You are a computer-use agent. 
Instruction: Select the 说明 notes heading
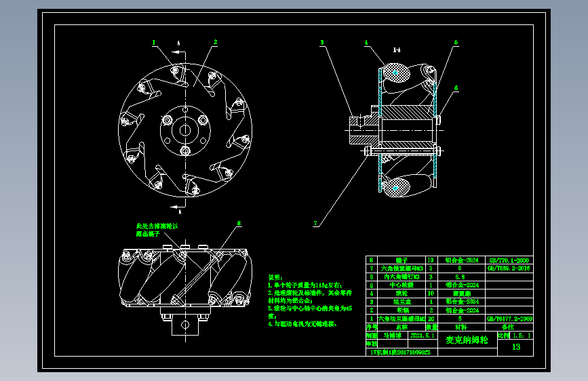(275, 277)
